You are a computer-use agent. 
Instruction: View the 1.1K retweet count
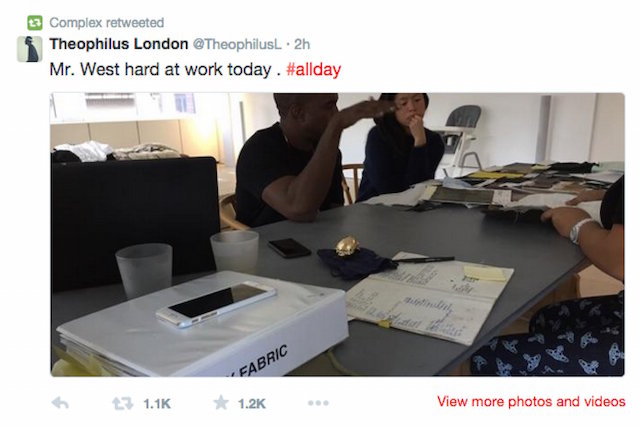click(x=157, y=404)
